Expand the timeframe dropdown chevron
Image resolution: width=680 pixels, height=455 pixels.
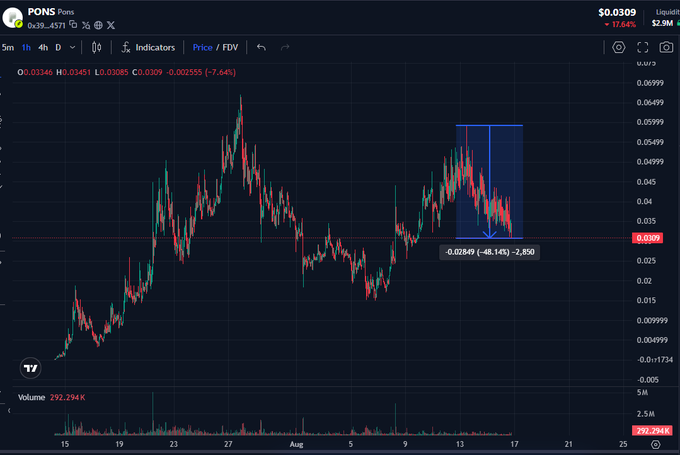pos(72,47)
